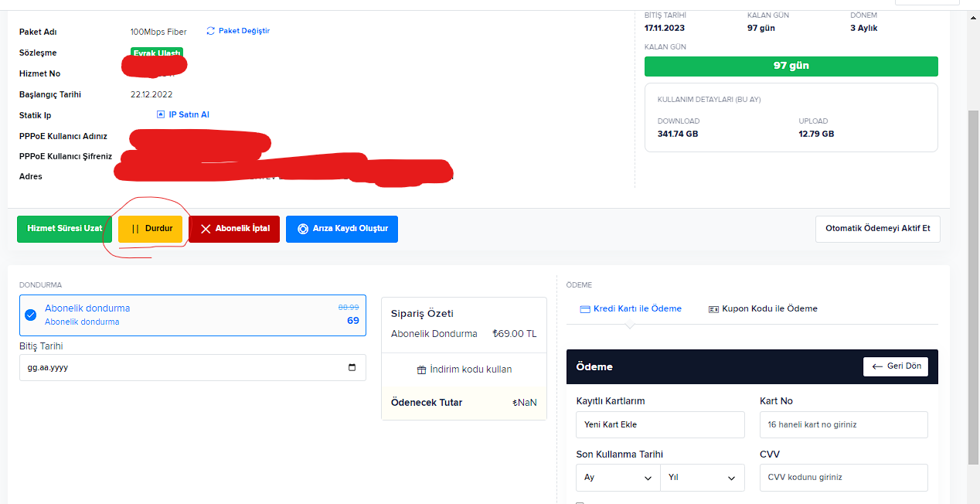
Task: Click the X icon on Abonelik İptal
Action: pyautogui.click(x=206, y=229)
